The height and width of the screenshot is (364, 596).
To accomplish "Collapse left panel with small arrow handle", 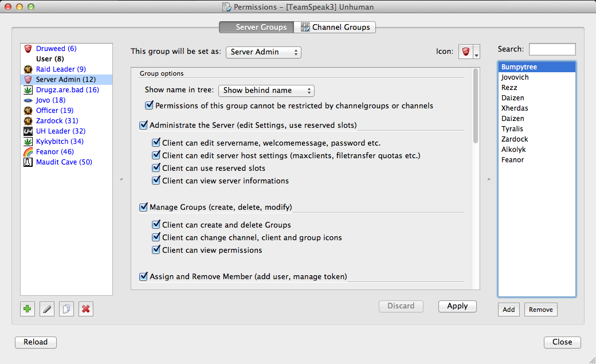I will [x=121, y=179].
